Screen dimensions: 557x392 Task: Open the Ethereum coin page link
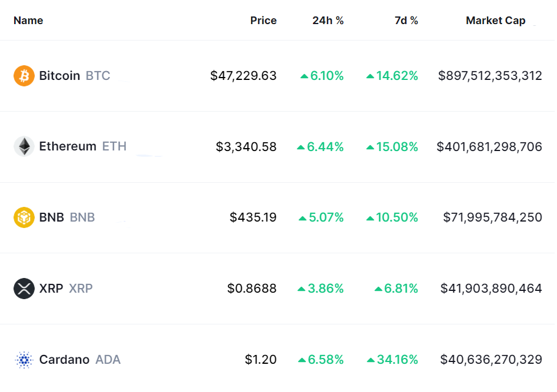[x=68, y=146]
